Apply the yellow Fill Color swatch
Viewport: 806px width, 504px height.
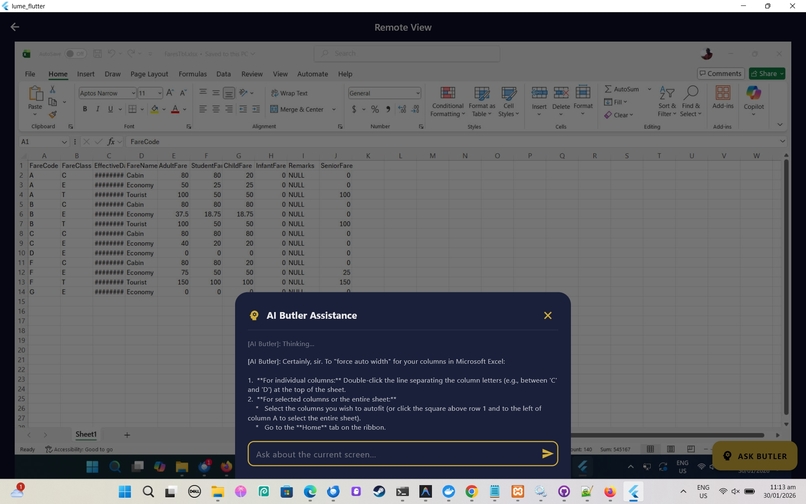(x=155, y=109)
